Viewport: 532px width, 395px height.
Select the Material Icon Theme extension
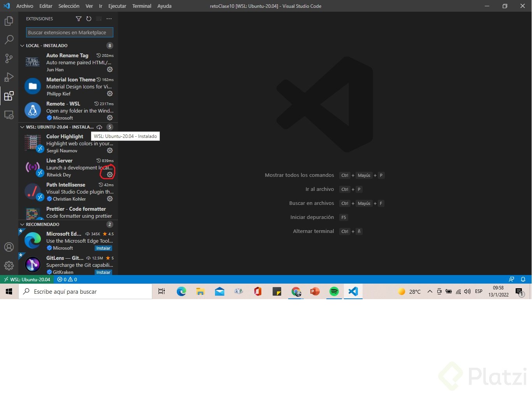pos(68,86)
